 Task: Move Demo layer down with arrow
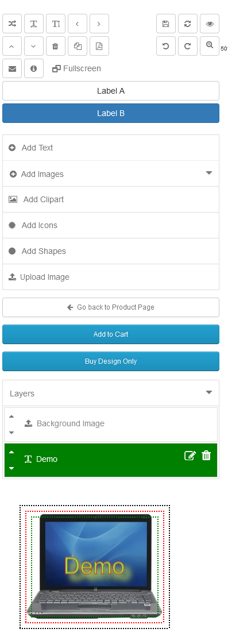[x=11, y=468]
